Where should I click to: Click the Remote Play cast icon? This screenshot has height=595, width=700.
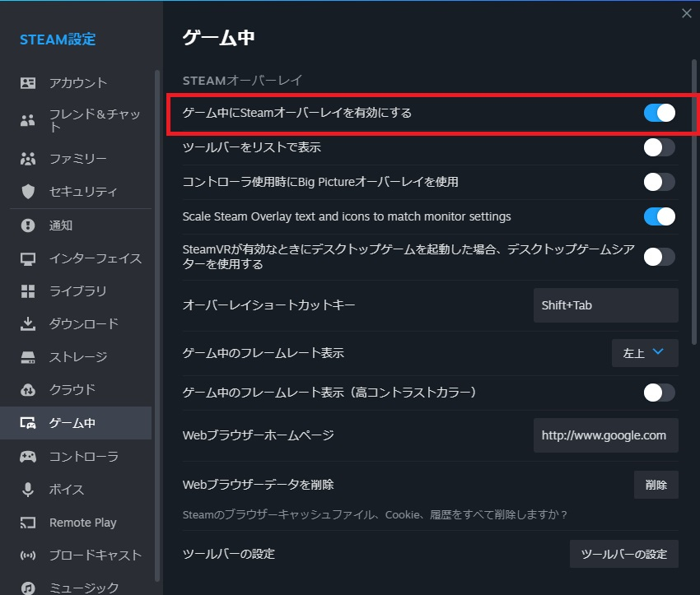click(28, 523)
